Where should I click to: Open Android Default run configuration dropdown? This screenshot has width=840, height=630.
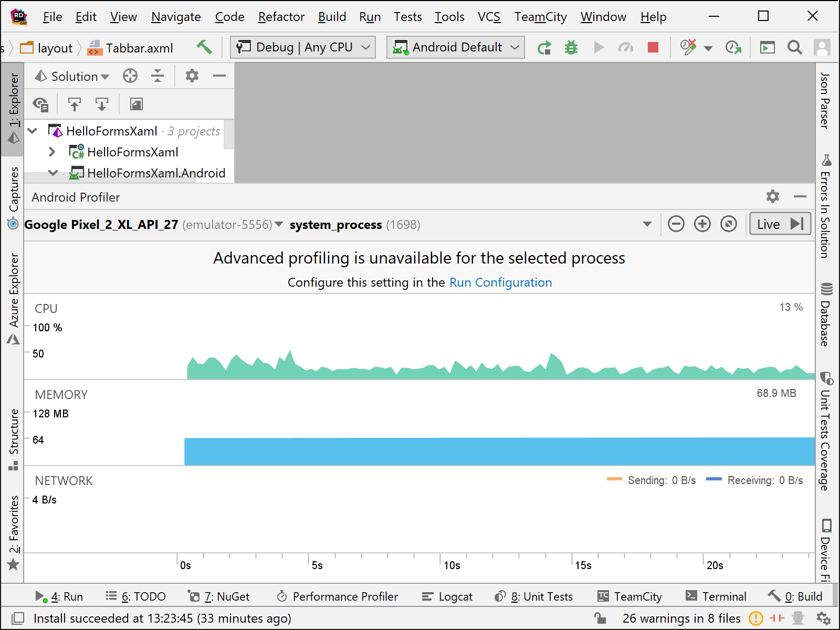[x=456, y=47]
